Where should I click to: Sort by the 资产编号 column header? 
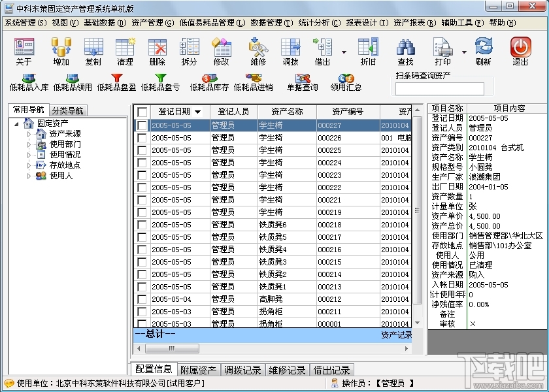[348, 112]
